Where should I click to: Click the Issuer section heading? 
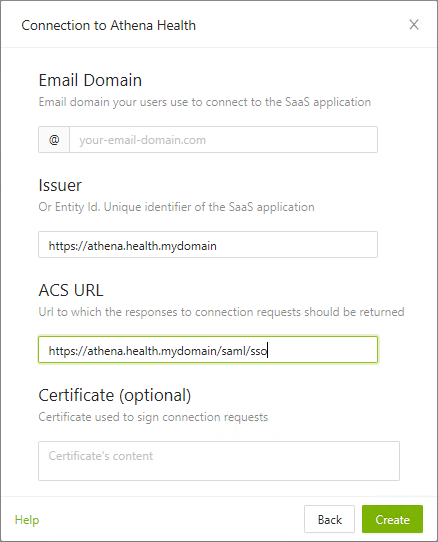coord(60,185)
